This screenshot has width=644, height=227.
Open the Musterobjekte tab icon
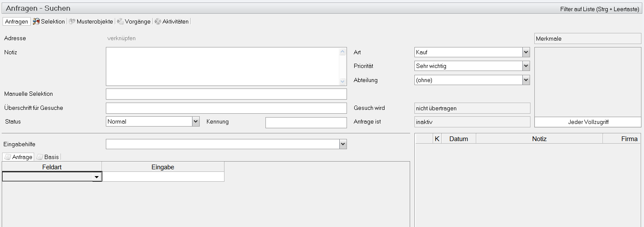(x=72, y=21)
